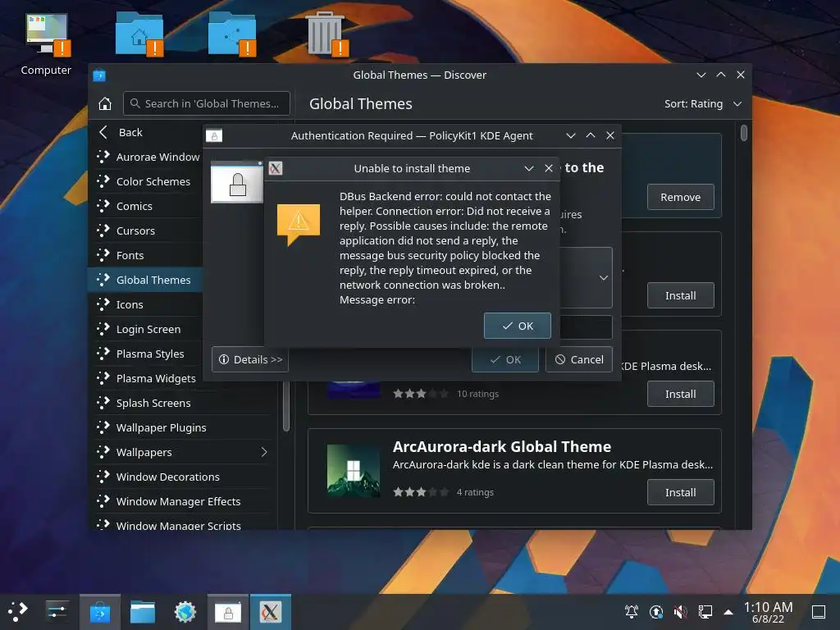Select Splash Screens category
840x630 pixels.
[182, 403]
